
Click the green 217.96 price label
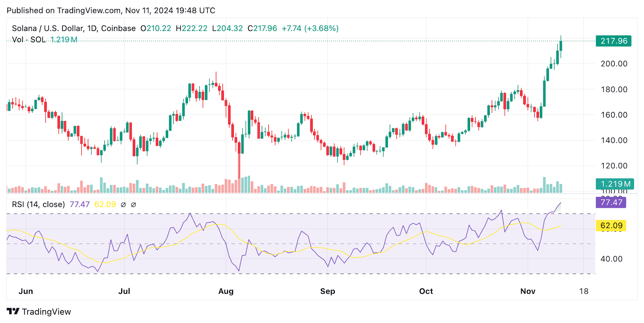(613, 41)
